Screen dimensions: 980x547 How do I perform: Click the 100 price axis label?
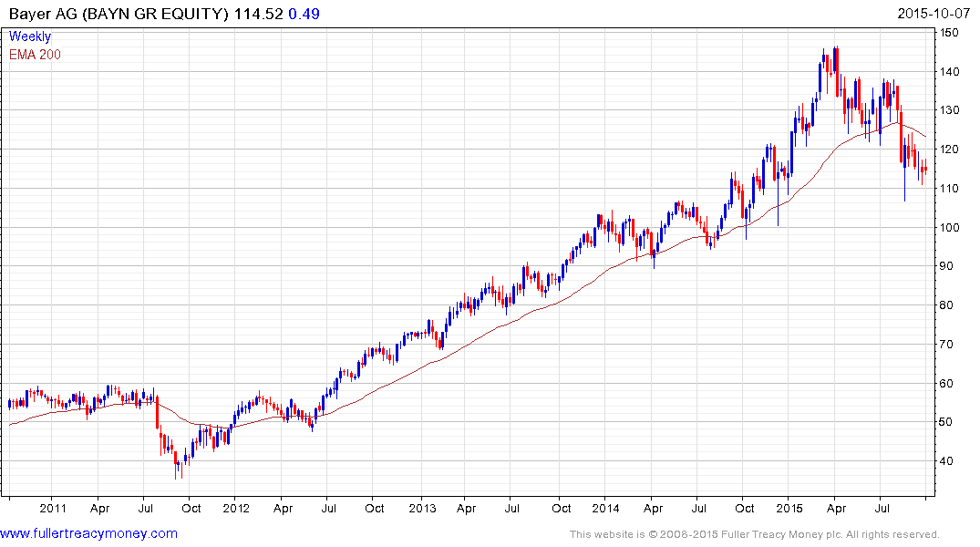(949, 228)
